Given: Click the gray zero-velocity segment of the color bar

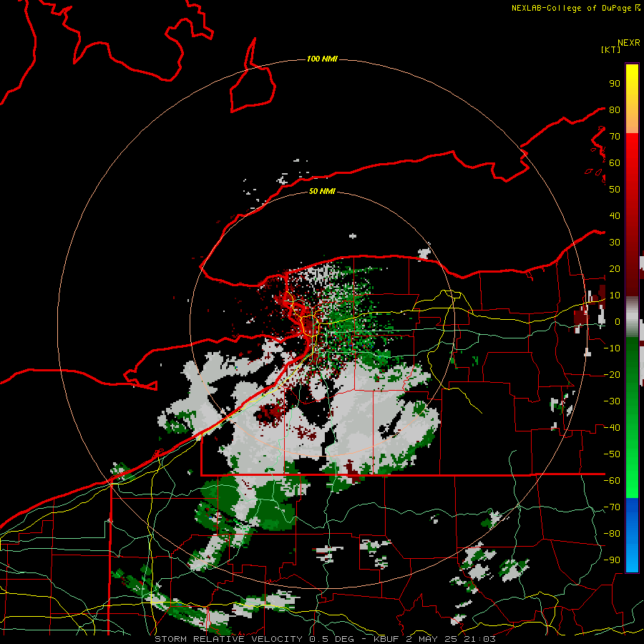Looking at the screenshot, I should click(632, 317).
